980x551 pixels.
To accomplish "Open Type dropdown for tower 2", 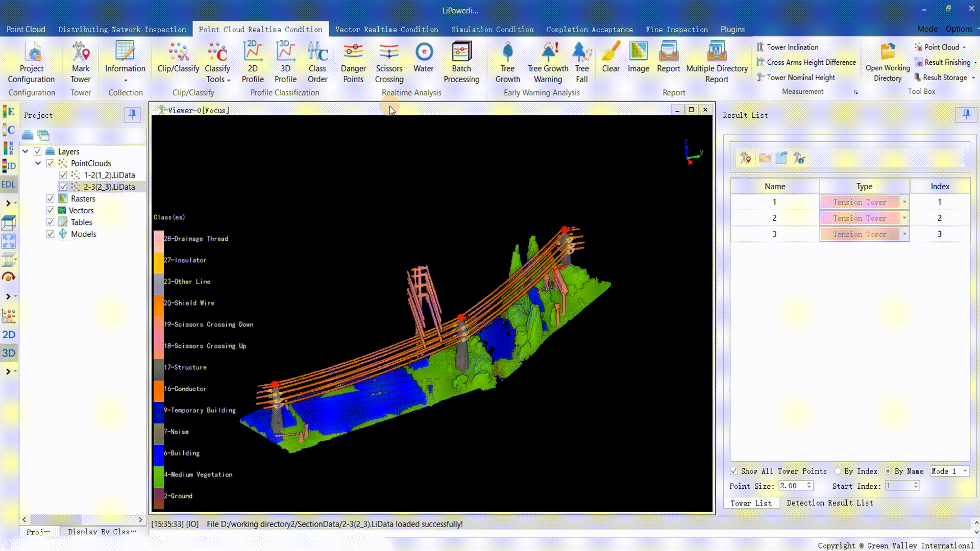I will tap(904, 218).
